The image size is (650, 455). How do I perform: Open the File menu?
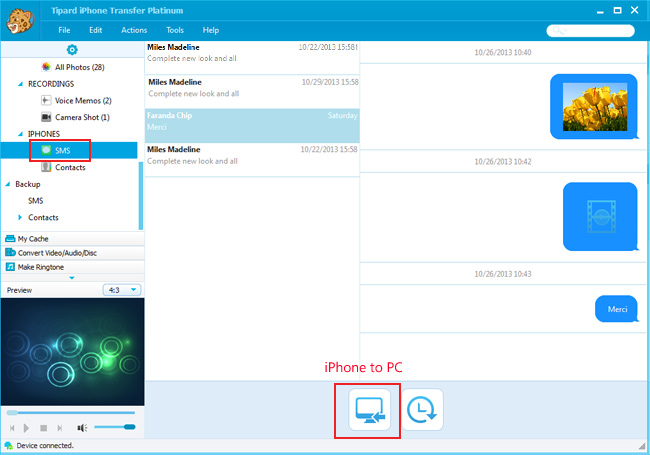tap(64, 30)
